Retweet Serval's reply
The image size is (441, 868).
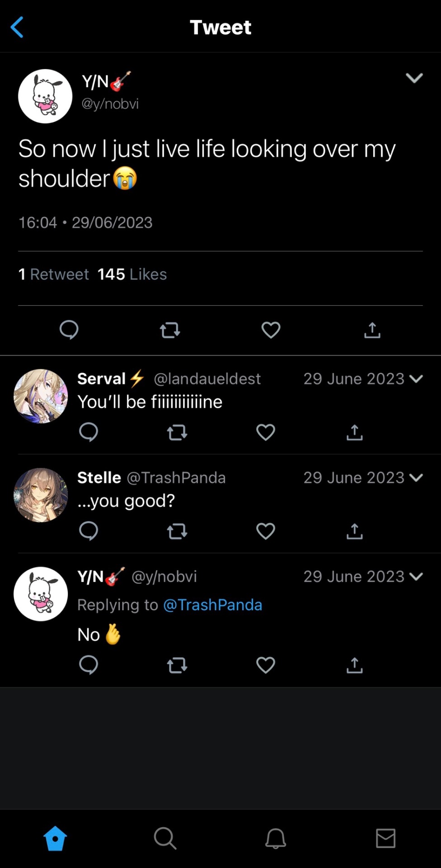coord(177,433)
